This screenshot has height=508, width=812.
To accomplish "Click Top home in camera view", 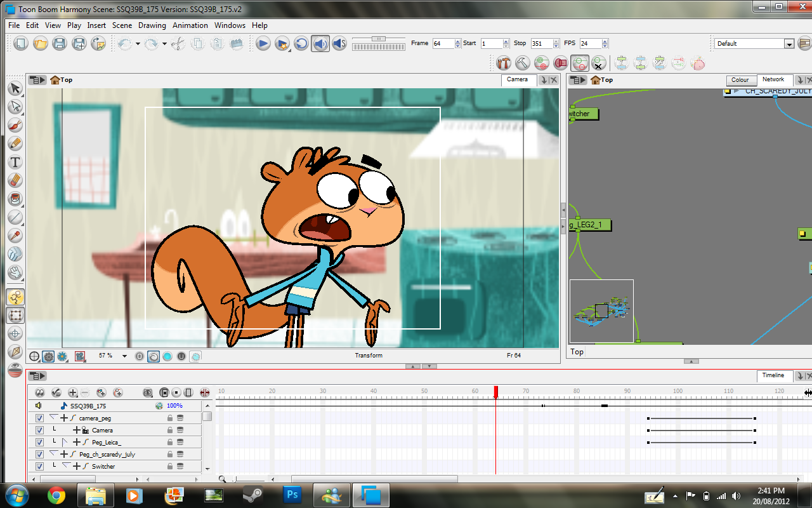I will point(61,80).
